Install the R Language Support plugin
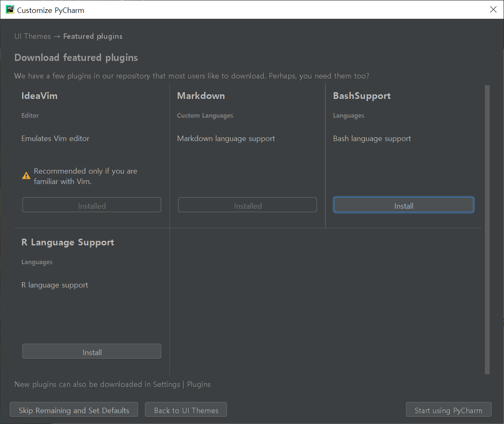 tap(92, 351)
